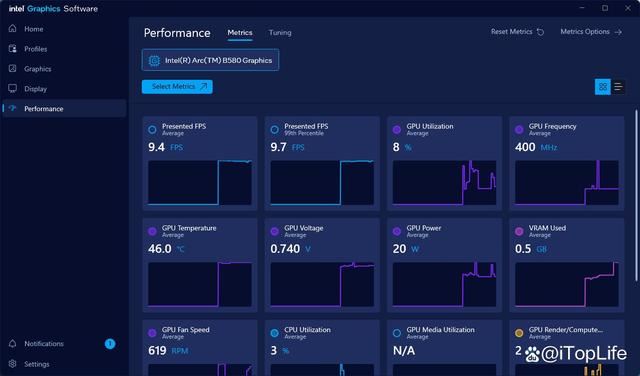Viewport: 640px width, 376px height.
Task: Open the Profiles sidebar icon
Action: (13, 49)
